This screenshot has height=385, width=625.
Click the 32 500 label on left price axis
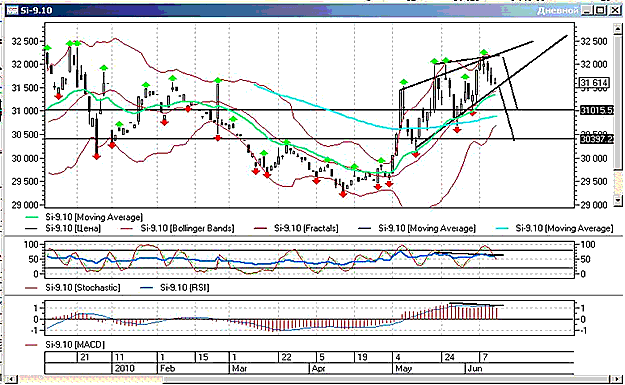25,41
